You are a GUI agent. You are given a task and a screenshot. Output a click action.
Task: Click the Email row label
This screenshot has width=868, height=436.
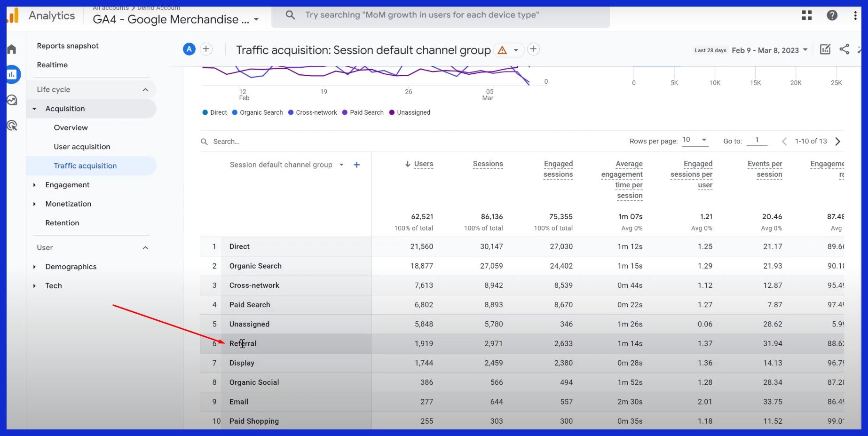click(238, 402)
